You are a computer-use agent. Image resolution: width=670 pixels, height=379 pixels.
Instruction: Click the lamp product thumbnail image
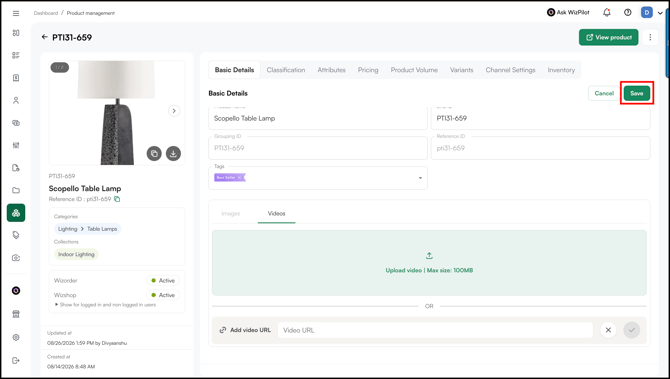point(117,113)
